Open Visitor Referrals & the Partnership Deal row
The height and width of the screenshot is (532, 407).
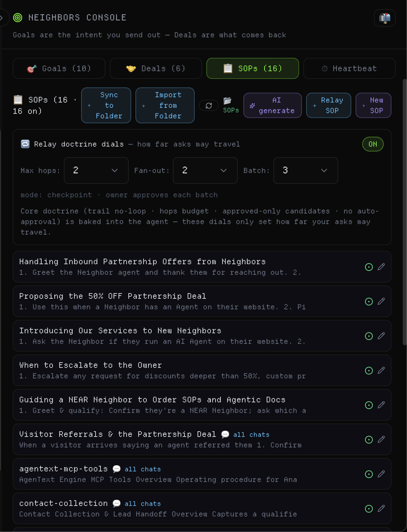pos(202,440)
